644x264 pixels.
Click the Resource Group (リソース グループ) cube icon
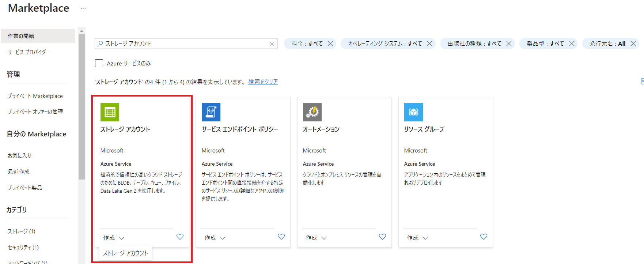point(413,112)
